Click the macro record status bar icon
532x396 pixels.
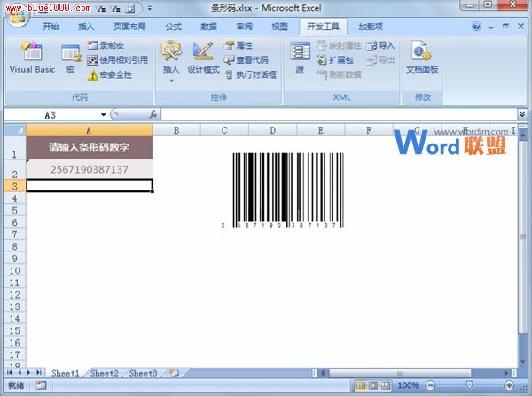coord(41,385)
